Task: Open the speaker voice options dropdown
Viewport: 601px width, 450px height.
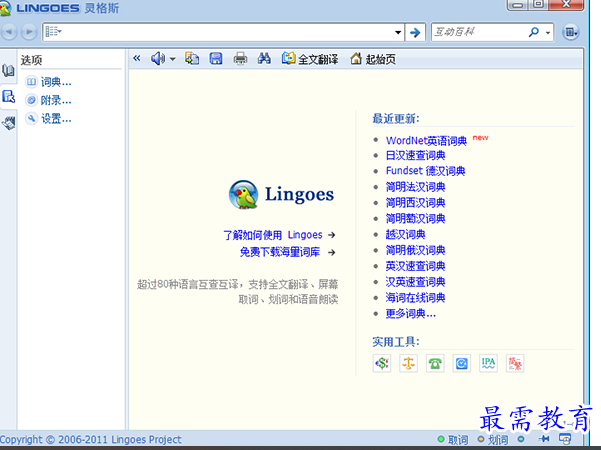Action: pos(173,59)
